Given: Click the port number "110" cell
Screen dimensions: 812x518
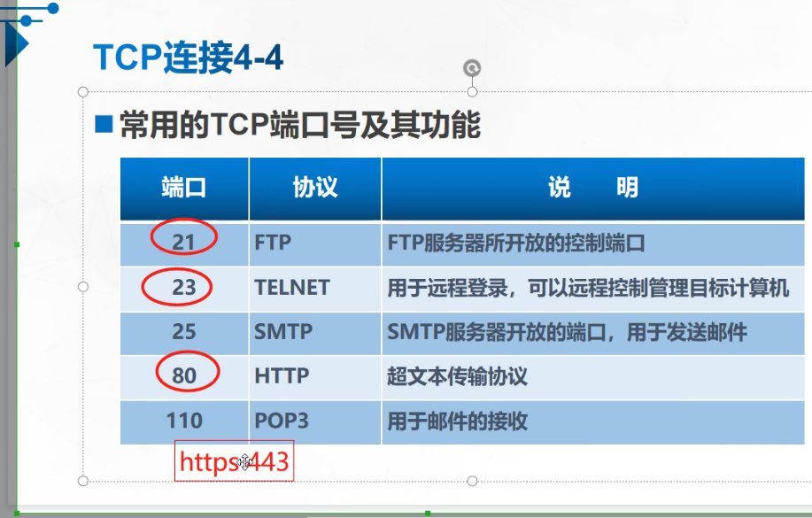Looking at the screenshot, I should (184, 422).
